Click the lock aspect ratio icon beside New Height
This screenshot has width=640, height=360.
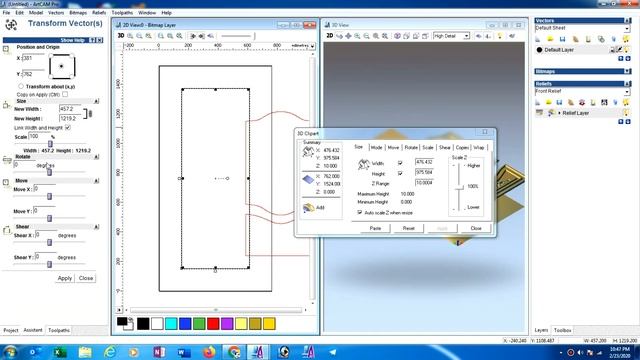90,114
